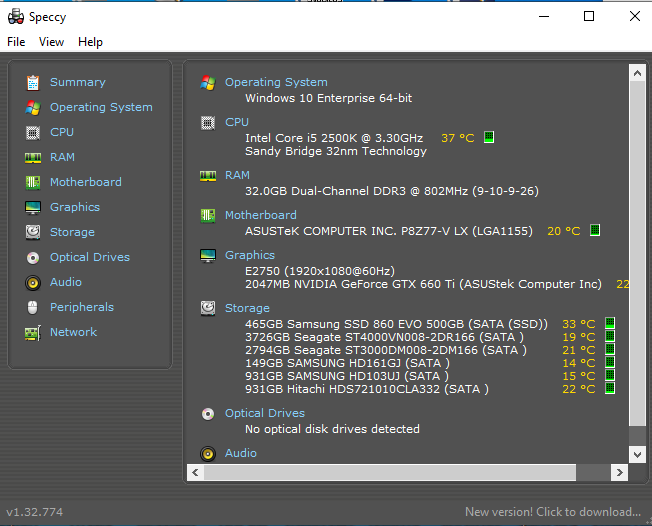Select the CPU chip icon in sidebar
652x526 pixels.
(x=33, y=133)
